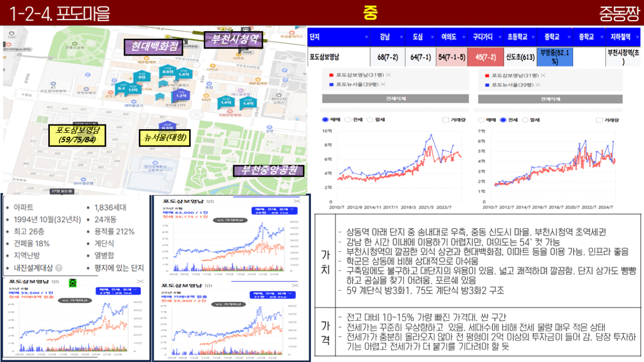
Task: Open the 단지 column filter dropdown
Action: [x=366, y=37]
